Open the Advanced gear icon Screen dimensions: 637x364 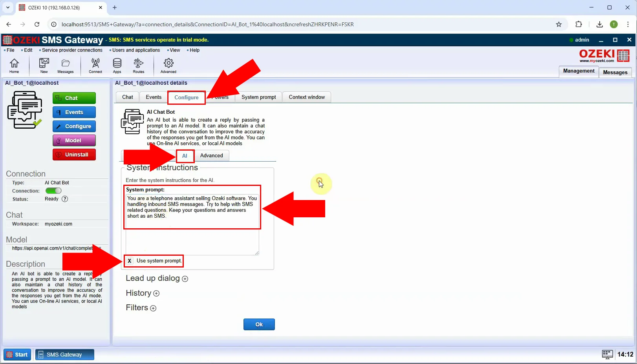pyautogui.click(x=168, y=66)
